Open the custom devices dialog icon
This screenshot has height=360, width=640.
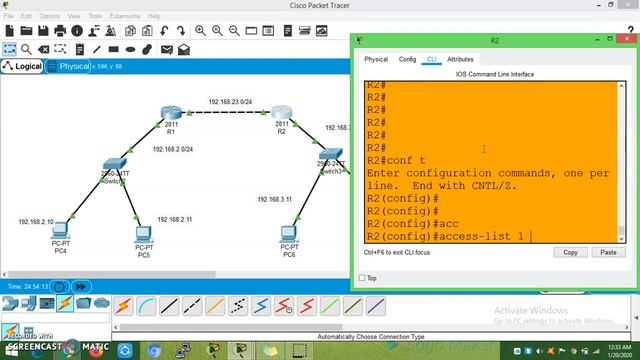point(268,31)
